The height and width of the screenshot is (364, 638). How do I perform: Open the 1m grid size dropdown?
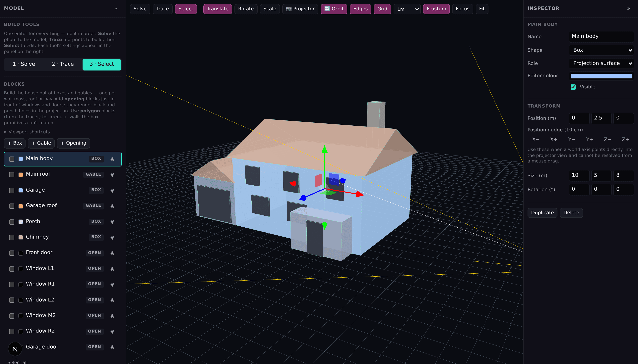[x=407, y=9]
